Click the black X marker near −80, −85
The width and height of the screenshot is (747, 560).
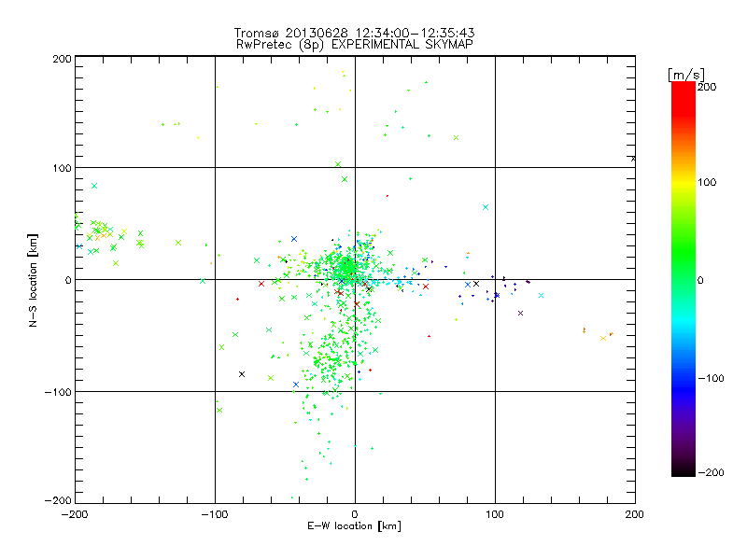click(242, 374)
